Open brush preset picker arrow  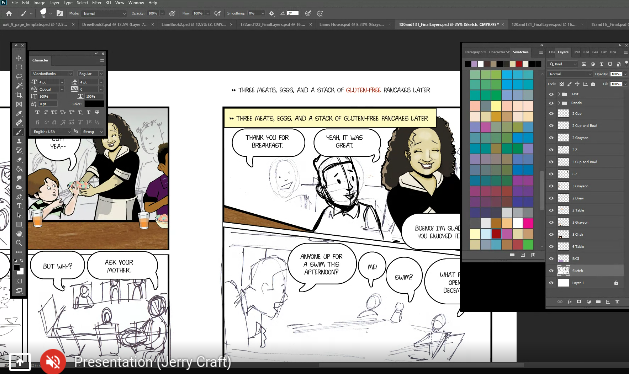point(50,13)
